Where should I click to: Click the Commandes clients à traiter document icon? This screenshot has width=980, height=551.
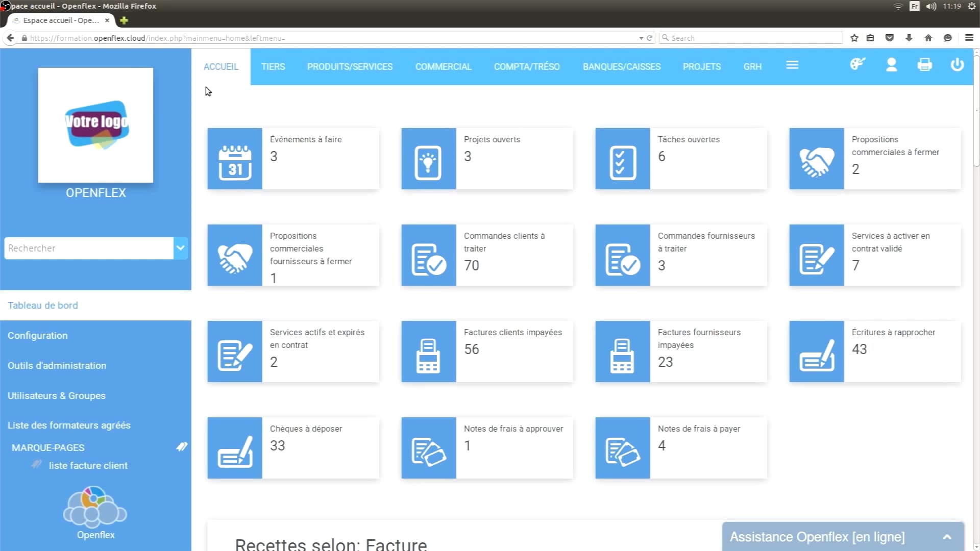point(428,256)
